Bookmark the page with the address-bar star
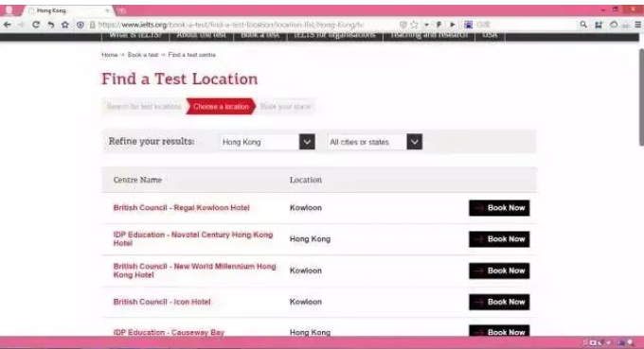The width and height of the screenshot is (644, 349). 415,25
